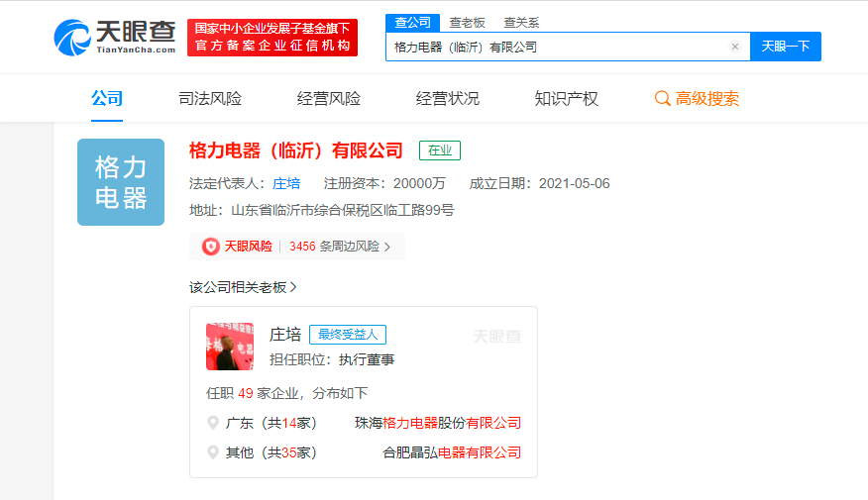Select the 司法风险 navigation tab
Screen dimensions: 868x500
tap(210, 99)
